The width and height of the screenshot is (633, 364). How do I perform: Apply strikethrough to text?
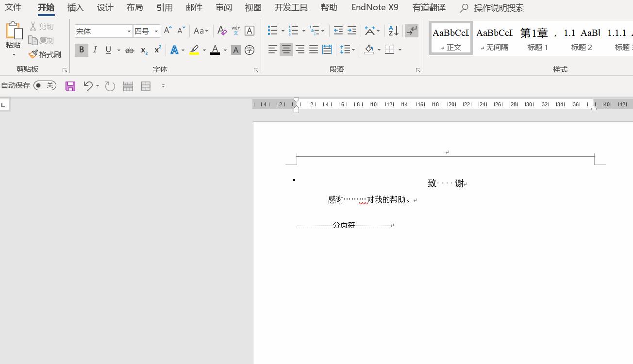point(130,50)
